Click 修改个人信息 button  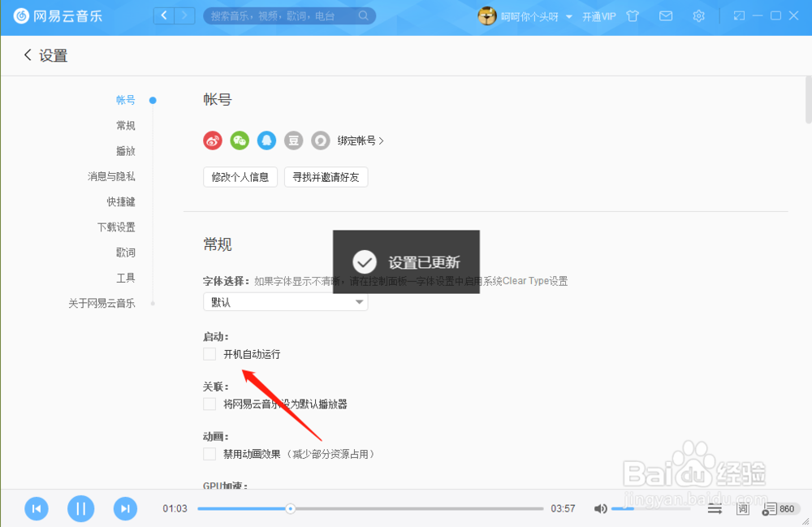(240, 177)
